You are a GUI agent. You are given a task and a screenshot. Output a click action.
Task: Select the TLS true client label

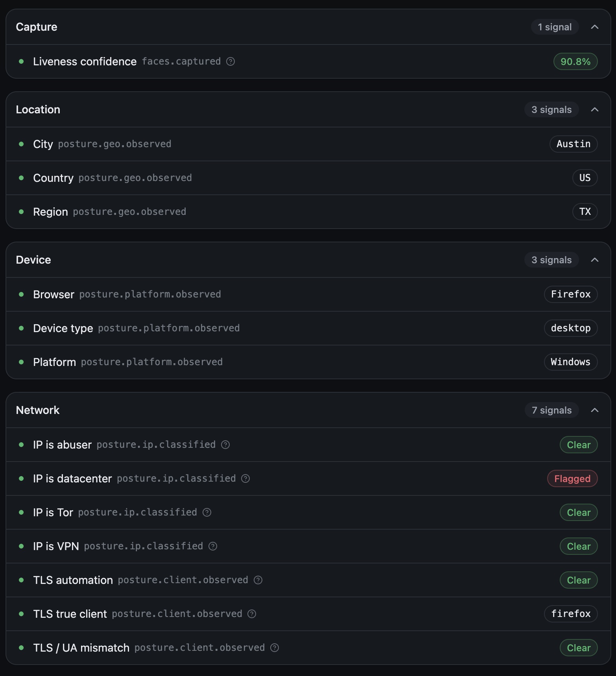(70, 614)
